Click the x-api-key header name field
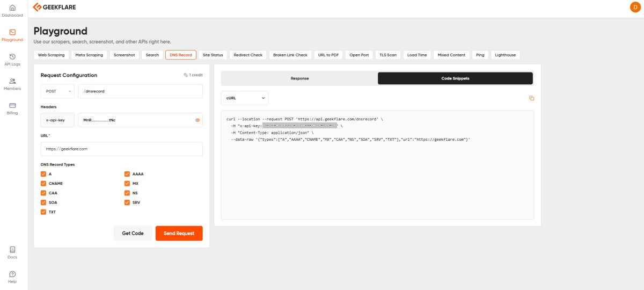 coord(57,120)
